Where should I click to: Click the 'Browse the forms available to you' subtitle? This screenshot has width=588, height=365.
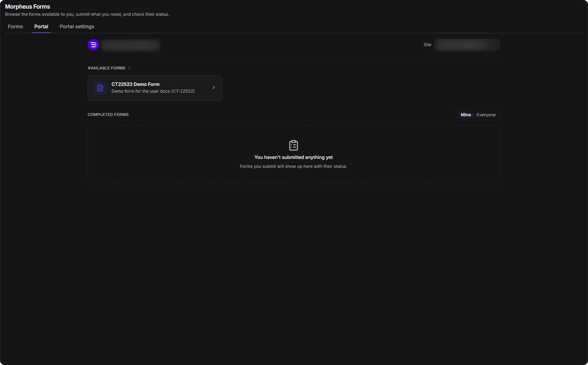[x=87, y=14]
